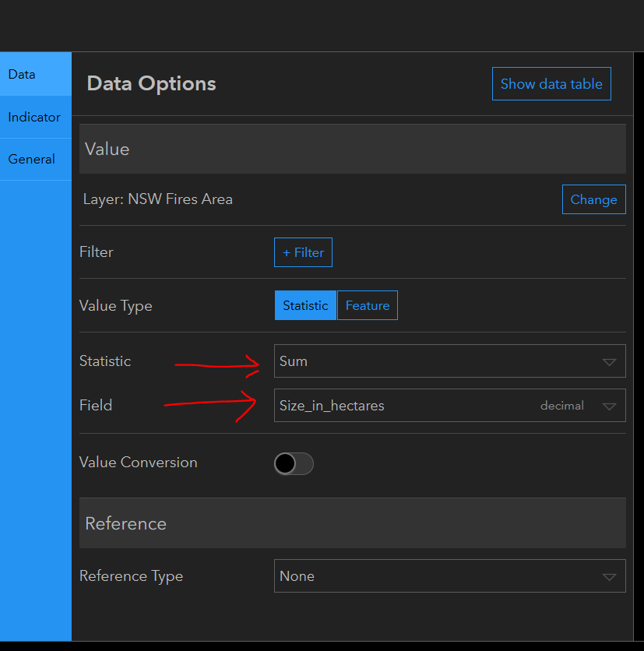
Task: Open the Field dropdown Size_in_hectares
Action: (x=405, y=406)
